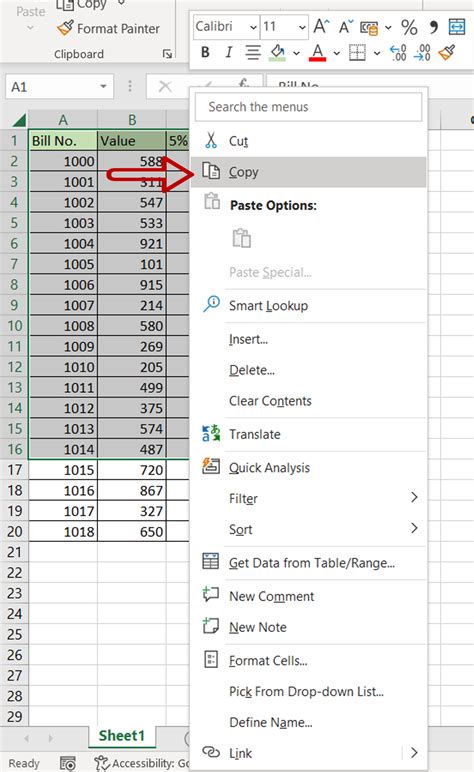Add a New Comment
Screen dimensions: 474x772
click(x=308, y=596)
